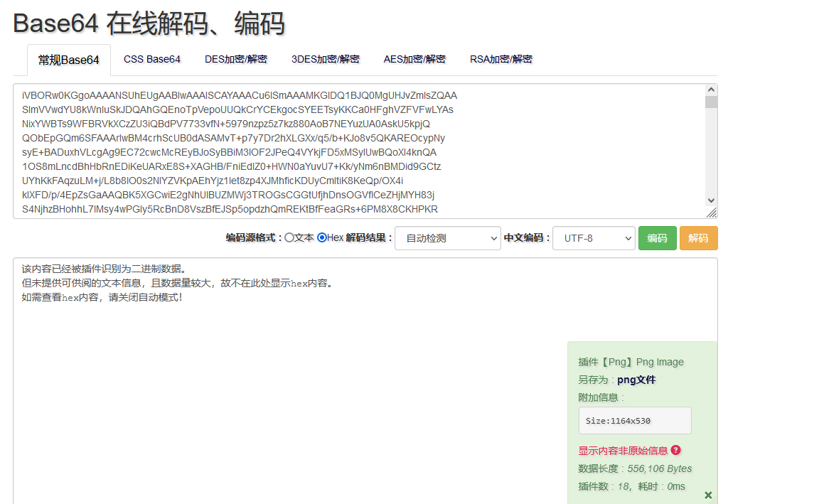Click the scrollbar up arrow

click(712, 88)
